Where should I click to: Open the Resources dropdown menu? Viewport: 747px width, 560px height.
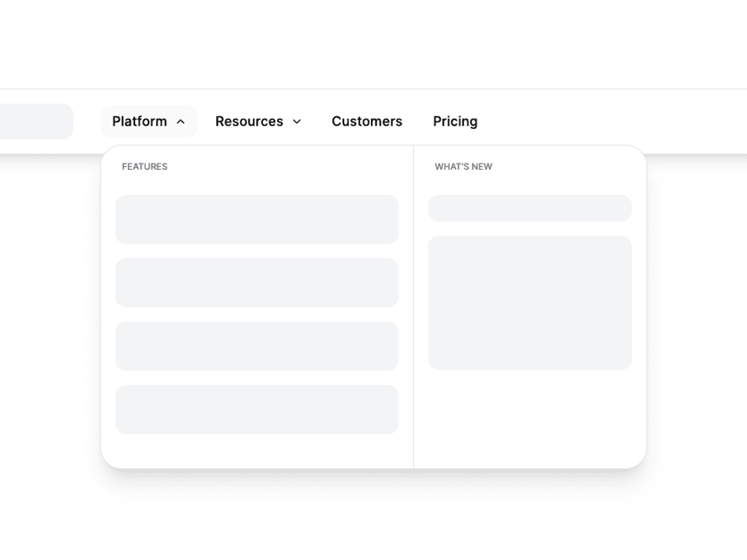click(250, 121)
